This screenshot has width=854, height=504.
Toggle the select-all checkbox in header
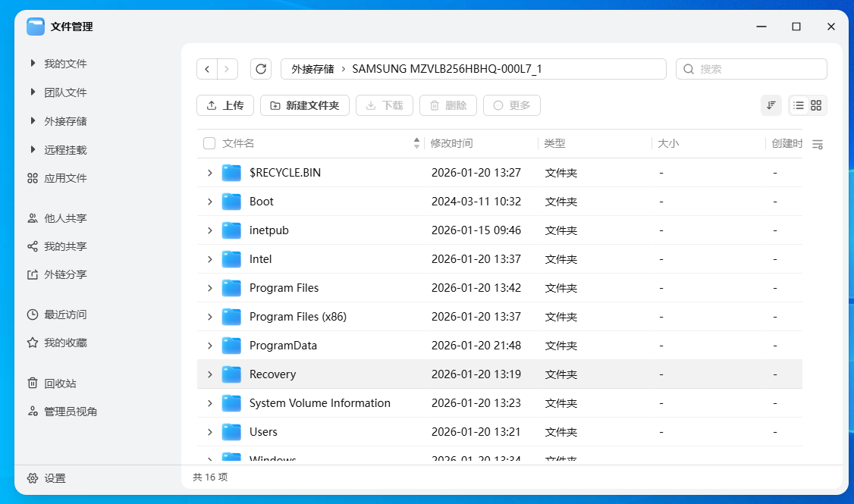tap(209, 143)
